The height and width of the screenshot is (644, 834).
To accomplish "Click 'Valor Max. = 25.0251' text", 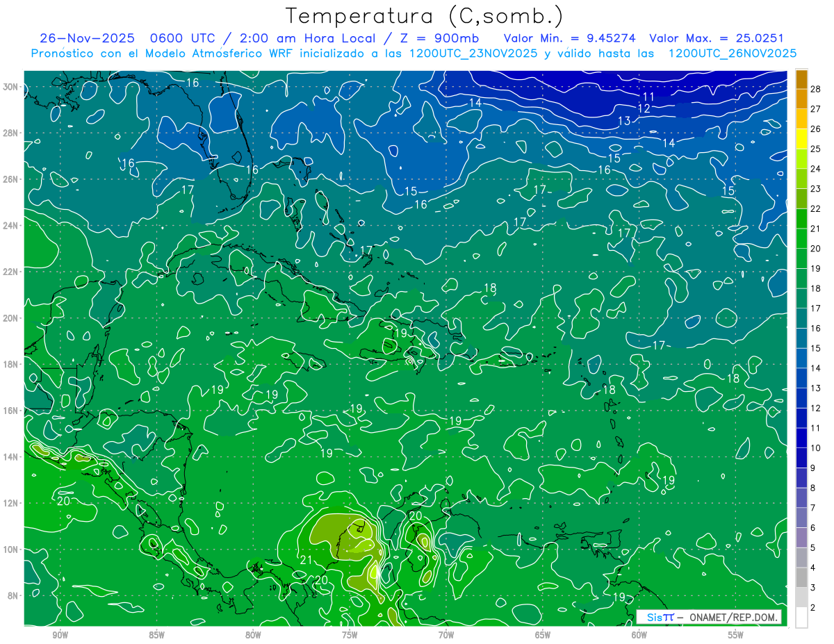I will [717, 38].
